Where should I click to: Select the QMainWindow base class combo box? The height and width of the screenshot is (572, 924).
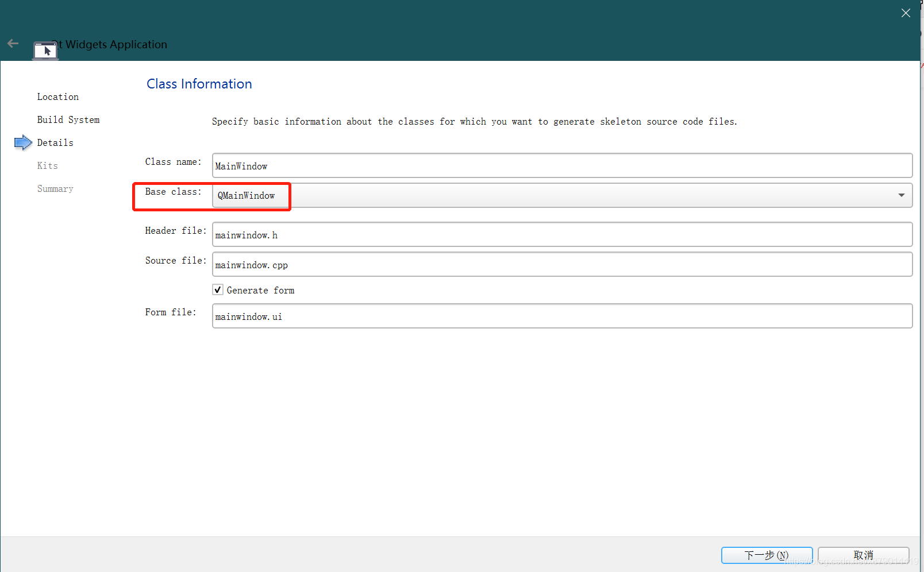(x=562, y=195)
